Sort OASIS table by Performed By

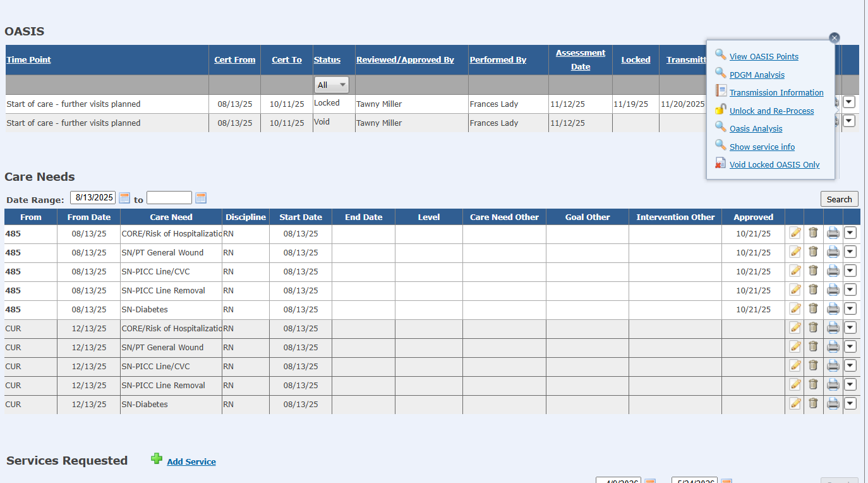(x=498, y=60)
